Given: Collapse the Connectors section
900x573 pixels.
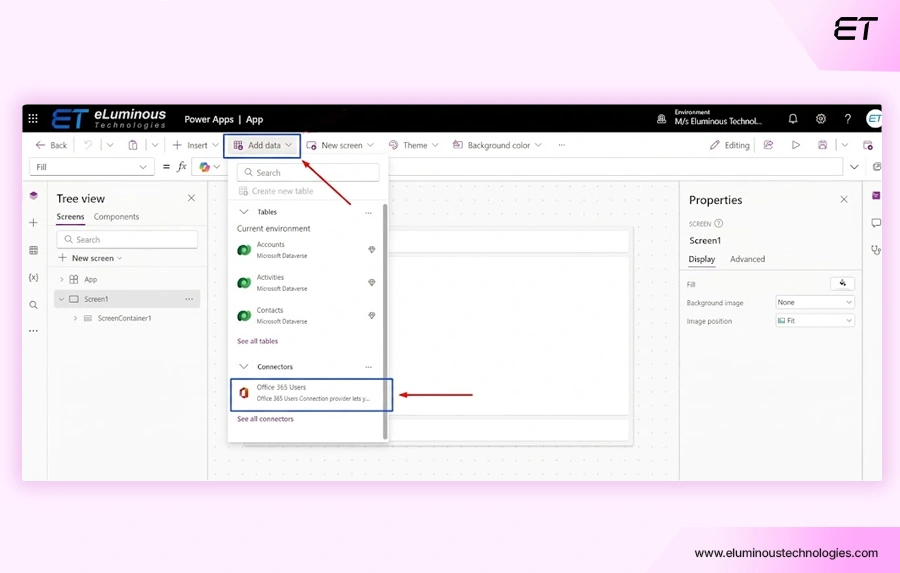Looking at the screenshot, I should click(x=243, y=366).
